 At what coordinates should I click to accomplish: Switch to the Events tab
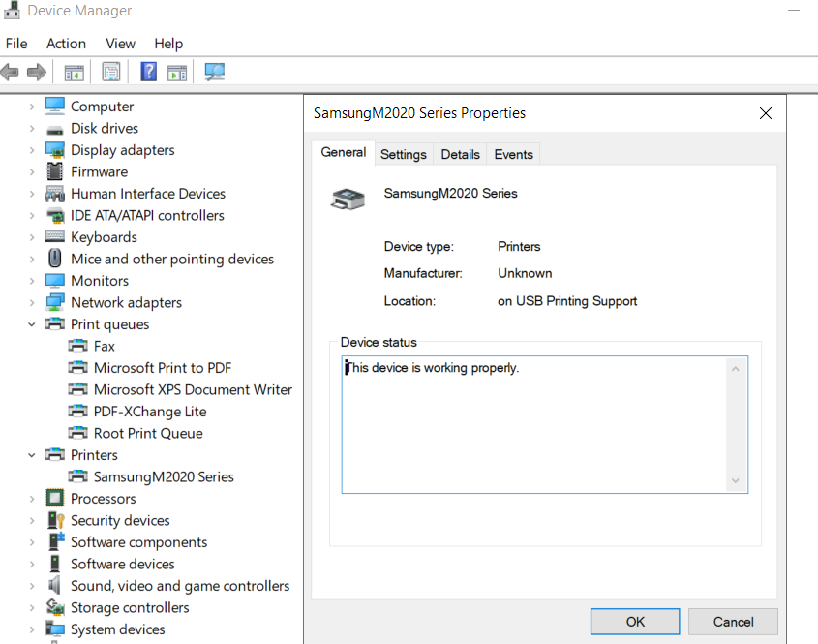513,154
